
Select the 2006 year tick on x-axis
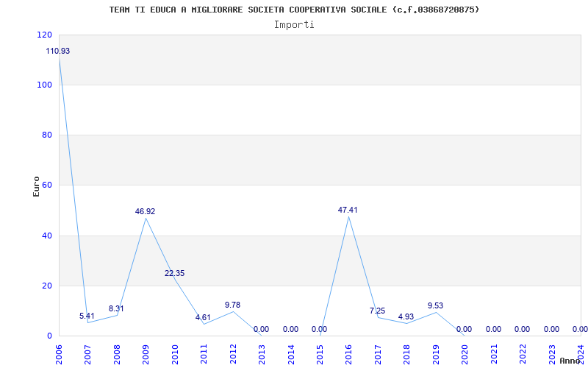click(60, 353)
